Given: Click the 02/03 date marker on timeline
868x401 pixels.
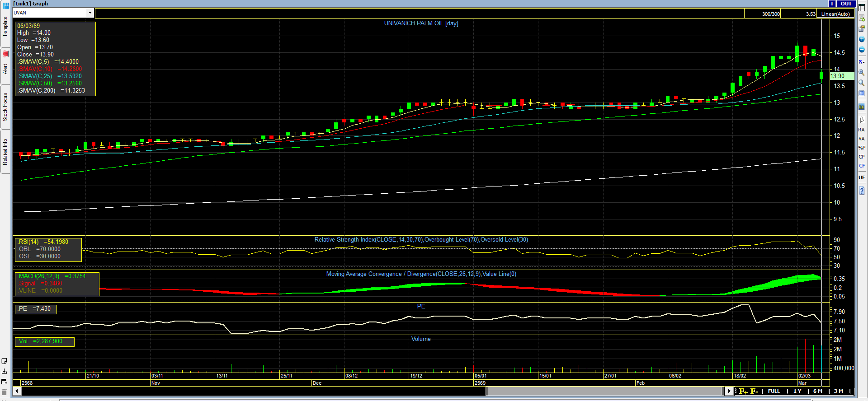Looking at the screenshot, I should pos(804,376).
